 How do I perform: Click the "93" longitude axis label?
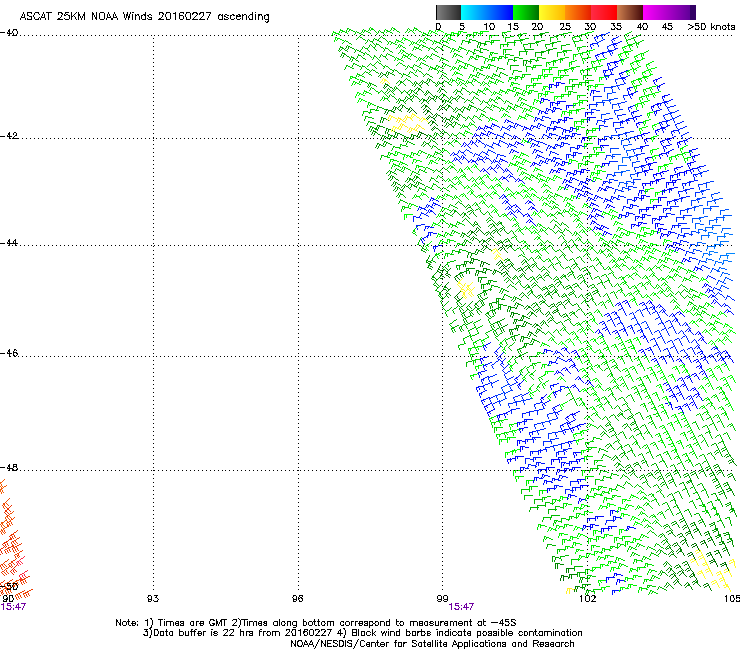(153, 599)
